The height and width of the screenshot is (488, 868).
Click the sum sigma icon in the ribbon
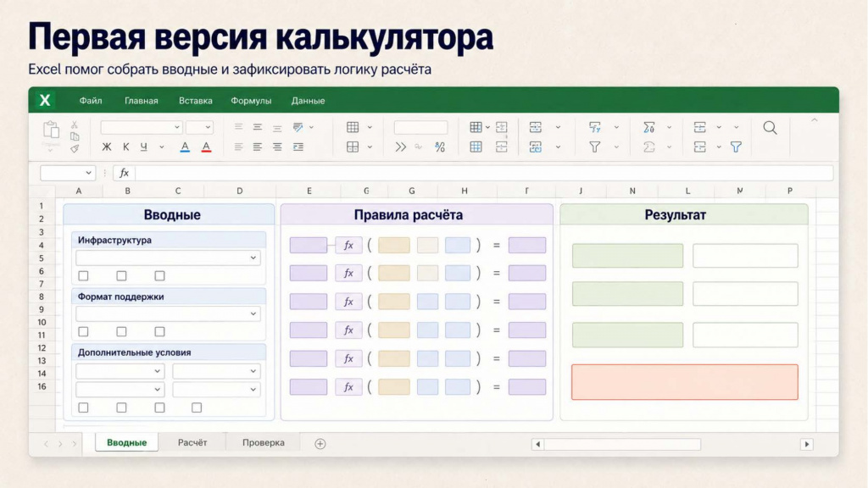pyautogui.click(x=648, y=127)
